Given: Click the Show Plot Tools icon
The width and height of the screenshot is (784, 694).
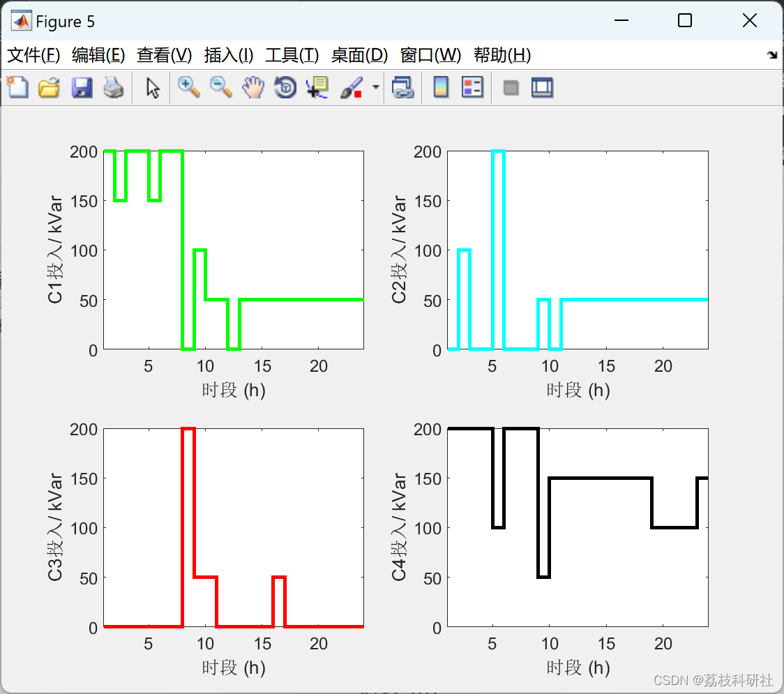Looking at the screenshot, I should pyautogui.click(x=542, y=87).
